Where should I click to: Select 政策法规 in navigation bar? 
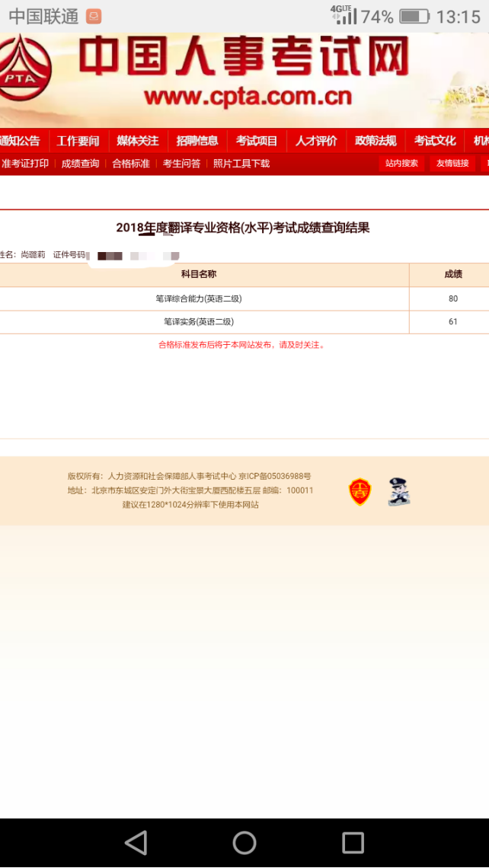376,141
